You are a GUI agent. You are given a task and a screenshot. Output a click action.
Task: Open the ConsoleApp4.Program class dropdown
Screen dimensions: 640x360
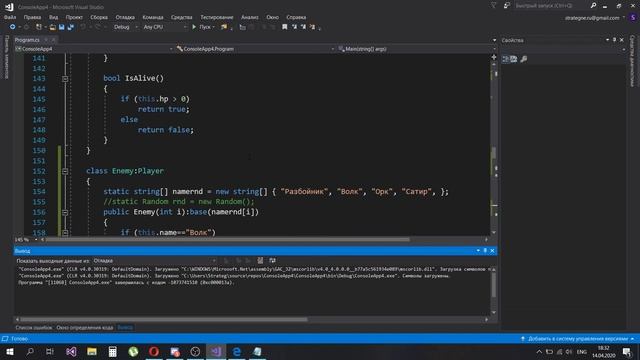(256, 49)
